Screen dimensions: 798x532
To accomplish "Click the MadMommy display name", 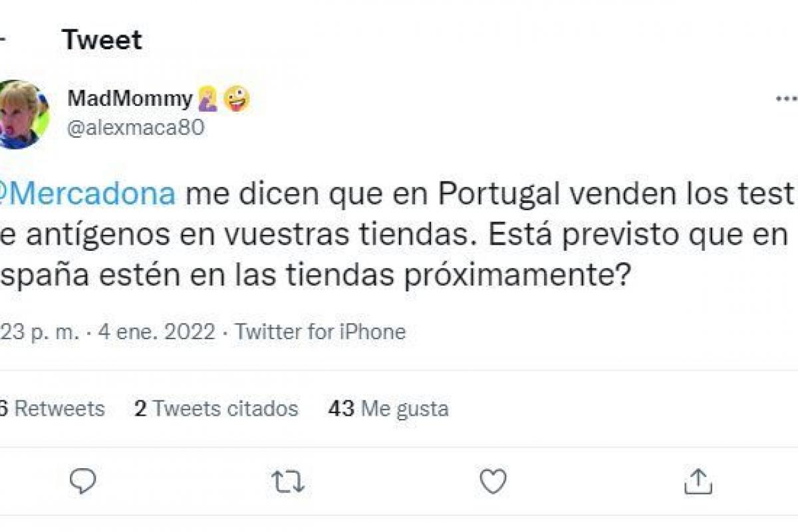I will [130, 99].
